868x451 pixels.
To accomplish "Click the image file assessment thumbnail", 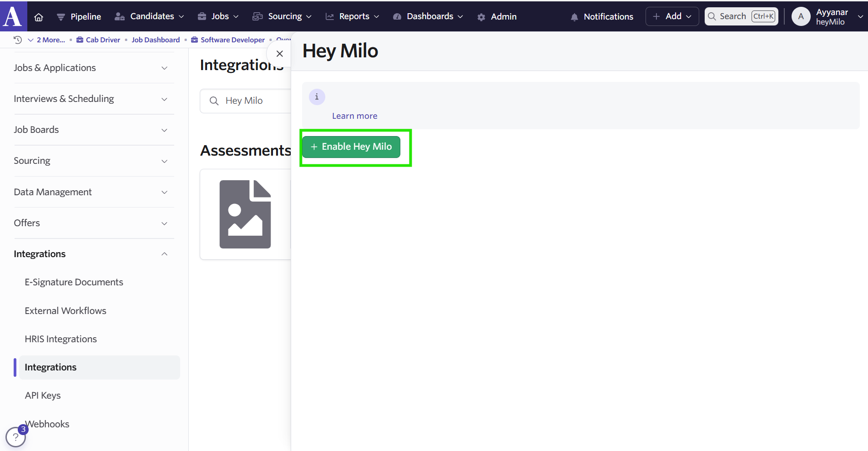I will coord(245,214).
